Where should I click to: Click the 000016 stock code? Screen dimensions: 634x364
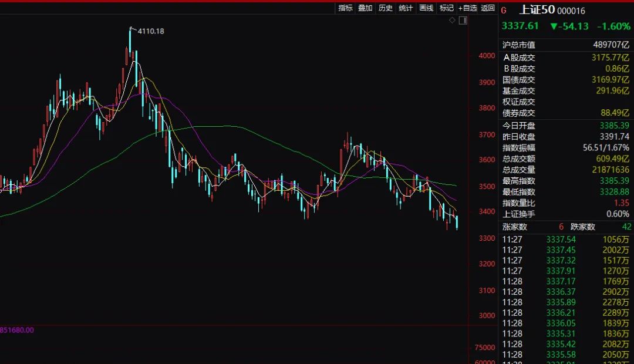coord(571,11)
